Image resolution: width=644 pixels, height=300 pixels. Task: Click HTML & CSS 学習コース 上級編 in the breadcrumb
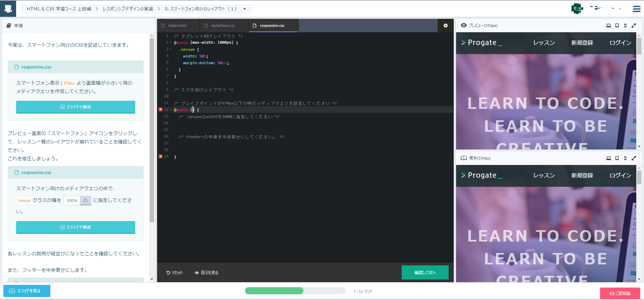[x=59, y=9]
